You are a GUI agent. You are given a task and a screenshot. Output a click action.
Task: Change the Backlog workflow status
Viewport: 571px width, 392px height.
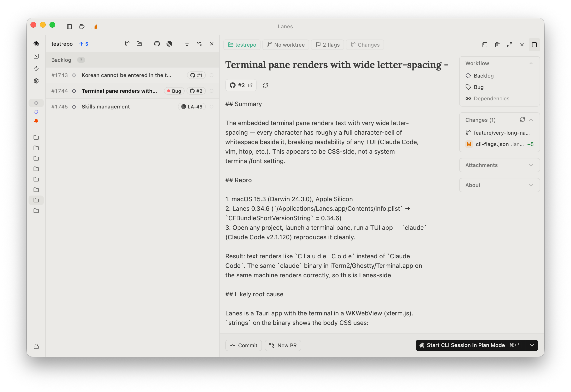(x=479, y=76)
